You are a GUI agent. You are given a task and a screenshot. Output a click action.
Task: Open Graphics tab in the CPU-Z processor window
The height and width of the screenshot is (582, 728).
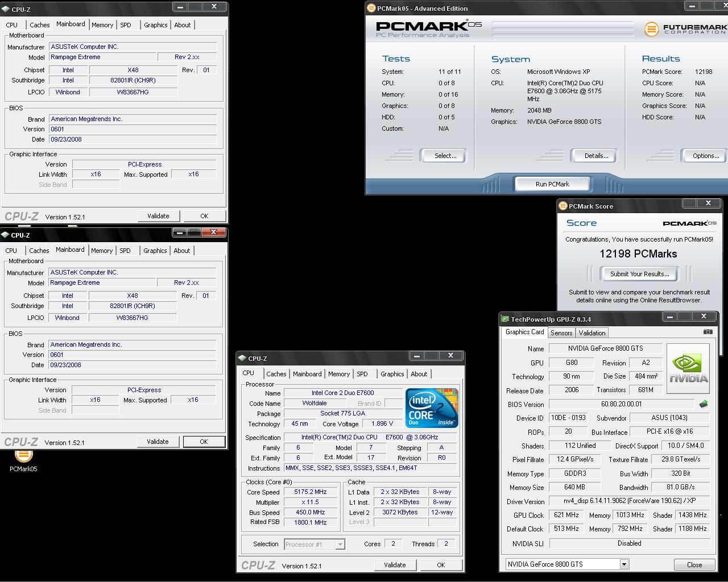click(x=392, y=374)
